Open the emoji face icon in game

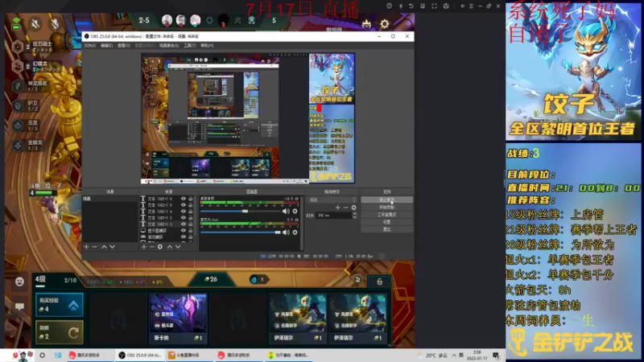click(19, 282)
